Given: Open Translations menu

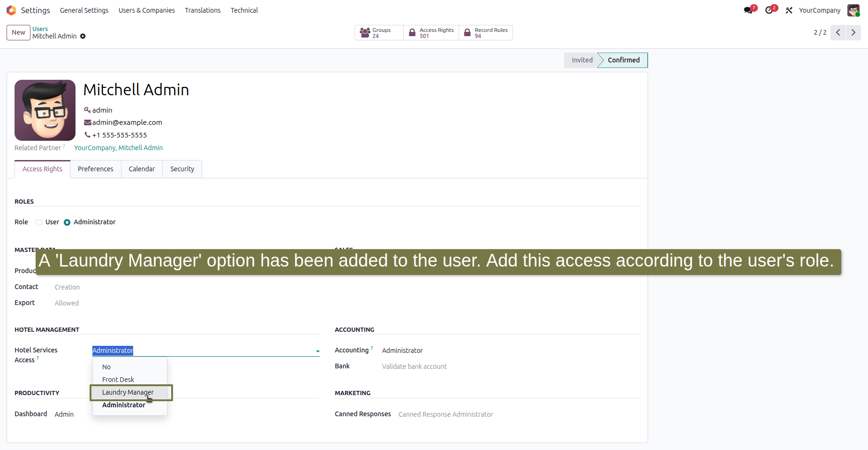Looking at the screenshot, I should (x=203, y=10).
